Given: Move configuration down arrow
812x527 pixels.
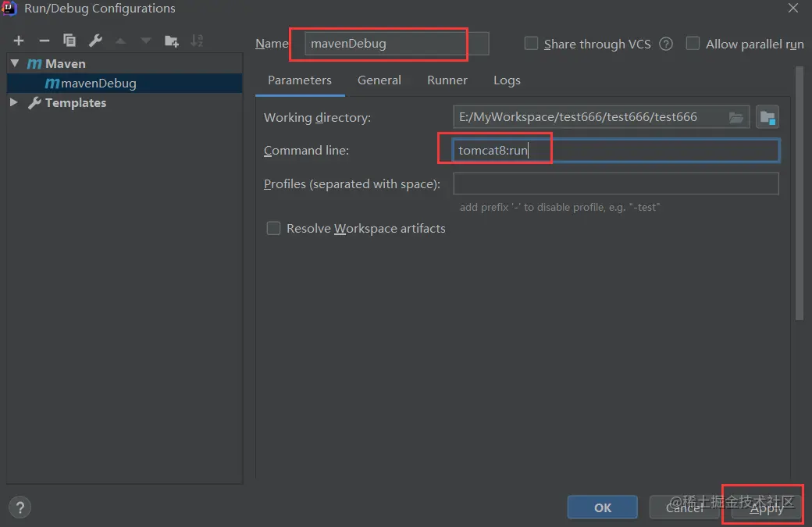Looking at the screenshot, I should tap(145, 41).
